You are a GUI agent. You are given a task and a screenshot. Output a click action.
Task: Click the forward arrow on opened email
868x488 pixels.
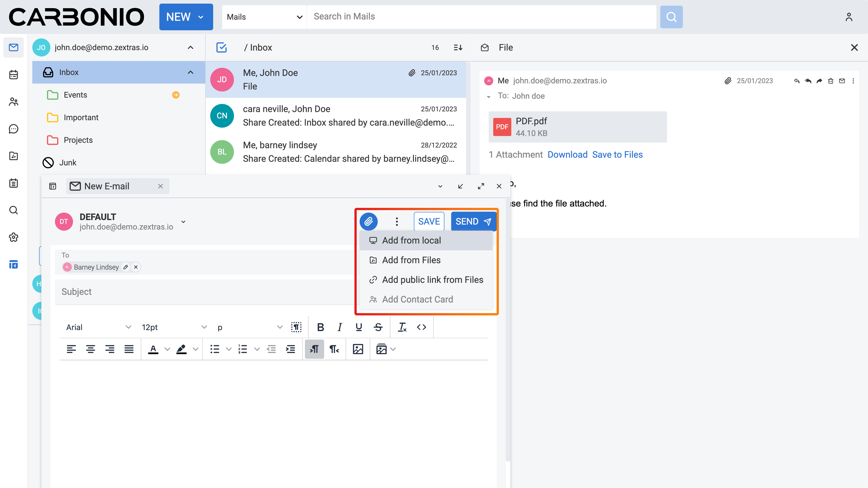(x=819, y=81)
